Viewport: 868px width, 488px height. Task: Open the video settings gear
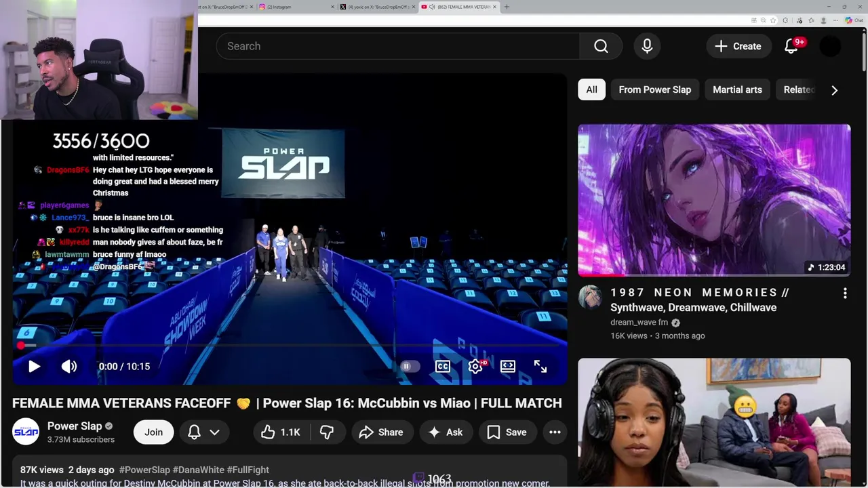pos(475,367)
